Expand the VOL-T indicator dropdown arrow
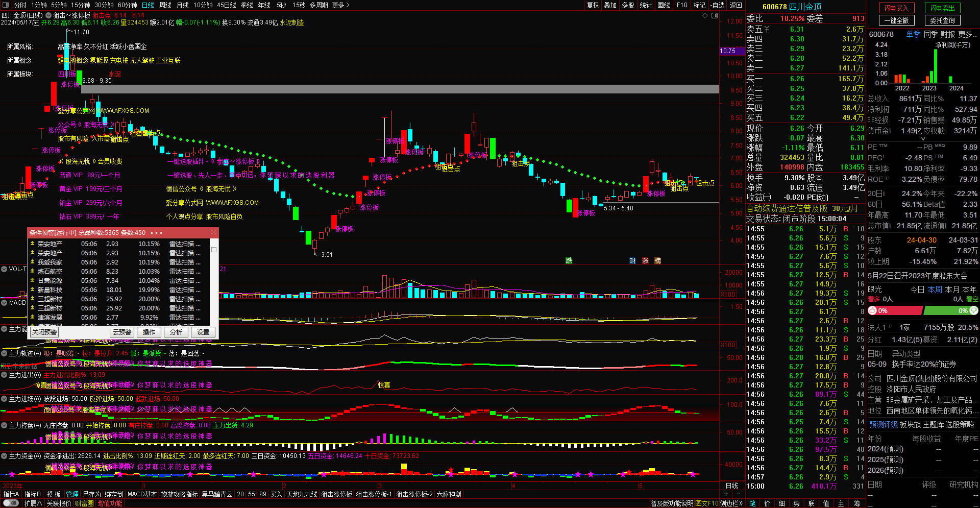The image size is (980, 508). pos(4,269)
